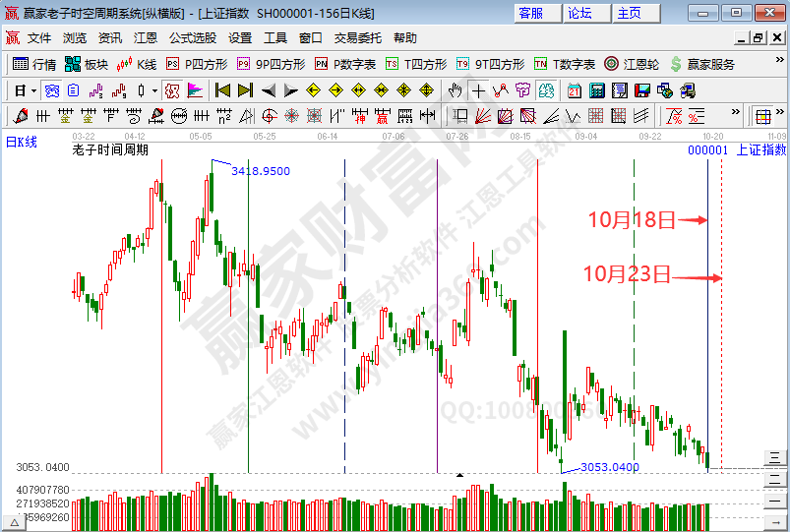Click the save floppy disk icon
The width and height of the screenshot is (790, 532).
(642, 90)
